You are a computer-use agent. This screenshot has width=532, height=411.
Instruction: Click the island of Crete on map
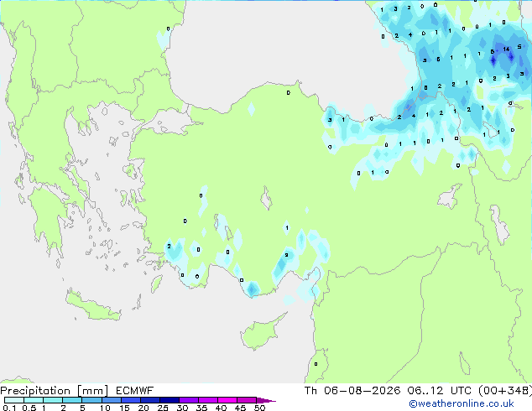(x=93, y=307)
